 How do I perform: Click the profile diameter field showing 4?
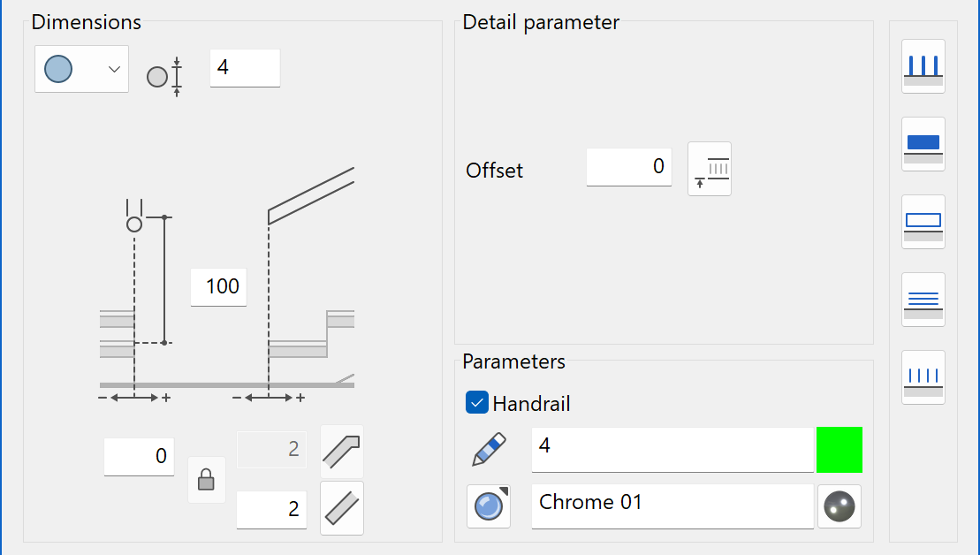tap(245, 68)
